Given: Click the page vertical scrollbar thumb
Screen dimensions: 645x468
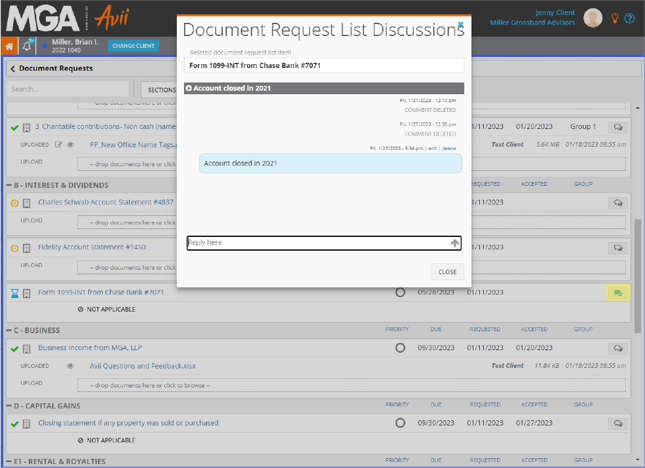Looking at the screenshot, I should pyautogui.click(x=637, y=276).
